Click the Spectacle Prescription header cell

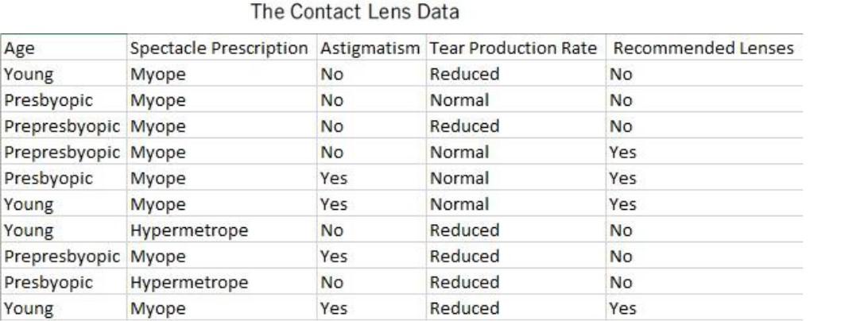point(222,48)
